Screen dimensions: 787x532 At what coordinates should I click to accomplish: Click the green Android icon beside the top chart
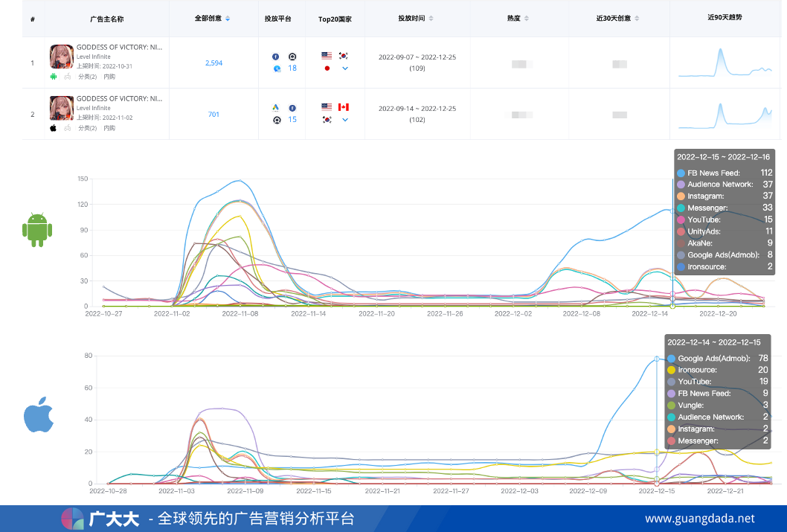coord(37,229)
